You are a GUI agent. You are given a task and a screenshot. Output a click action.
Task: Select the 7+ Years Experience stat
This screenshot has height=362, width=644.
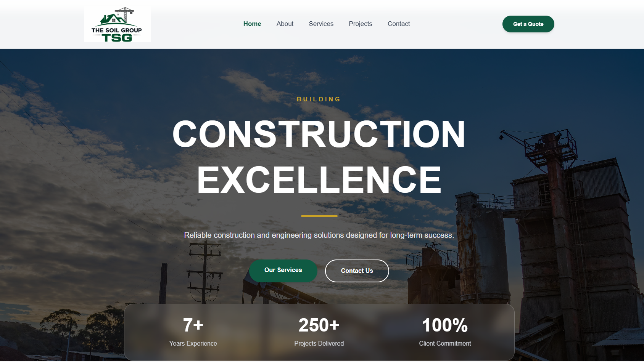[x=193, y=332]
